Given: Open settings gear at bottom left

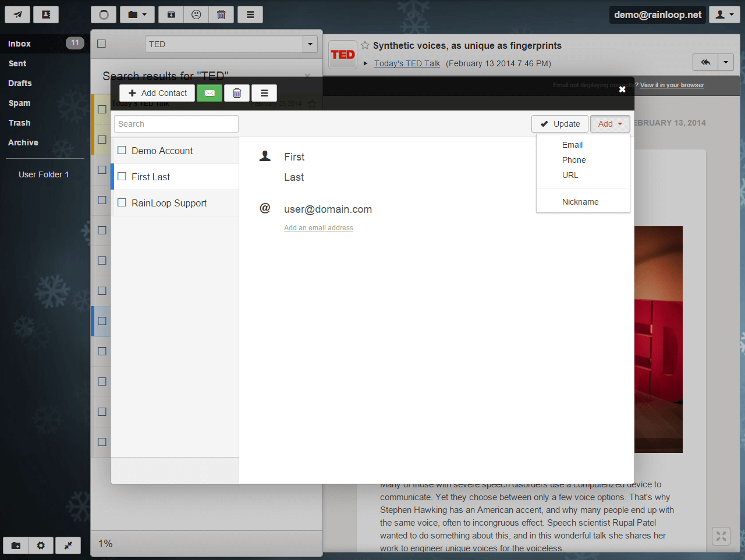Looking at the screenshot, I should 41,545.
